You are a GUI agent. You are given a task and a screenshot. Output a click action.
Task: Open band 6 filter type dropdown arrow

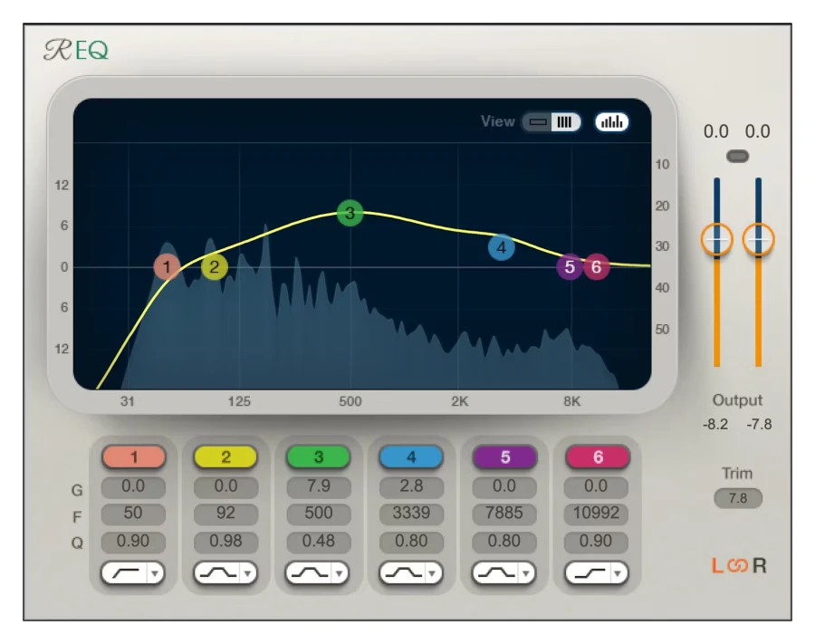(x=618, y=574)
